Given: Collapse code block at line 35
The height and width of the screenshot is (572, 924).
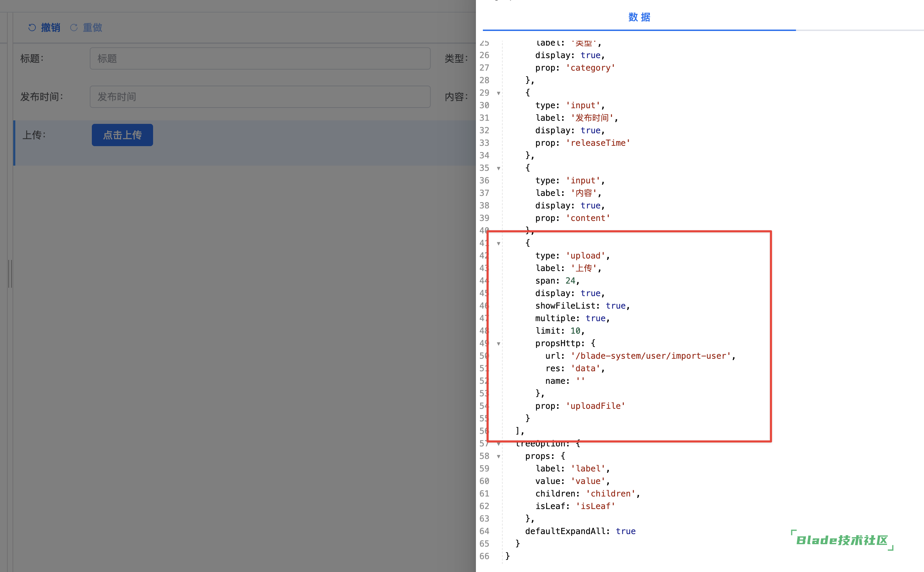Looking at the screenshot, I should 499,168.
